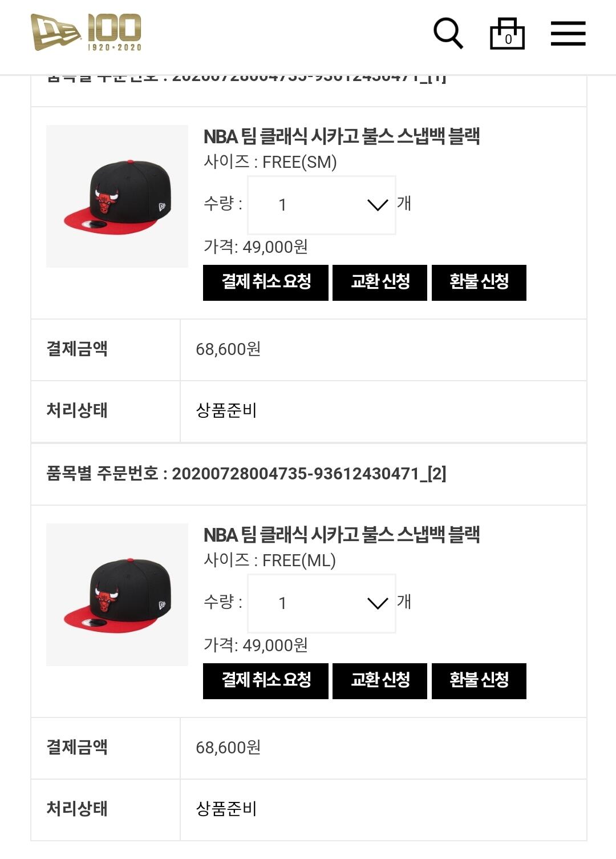This screenshot has height=859, width=616.
Task: Click 교환 신청 for second item
Action: (x=380, y=680)
